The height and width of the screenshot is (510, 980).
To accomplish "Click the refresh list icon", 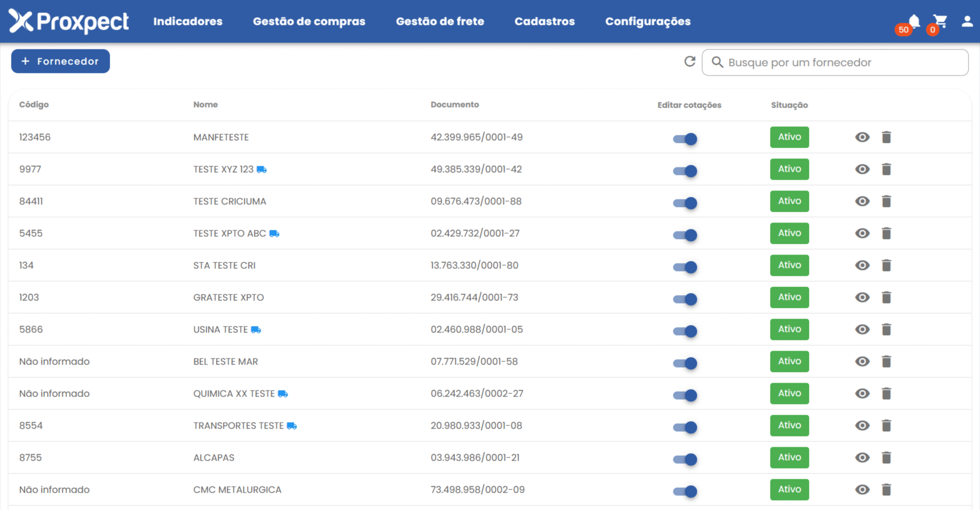I will point(690,62).
